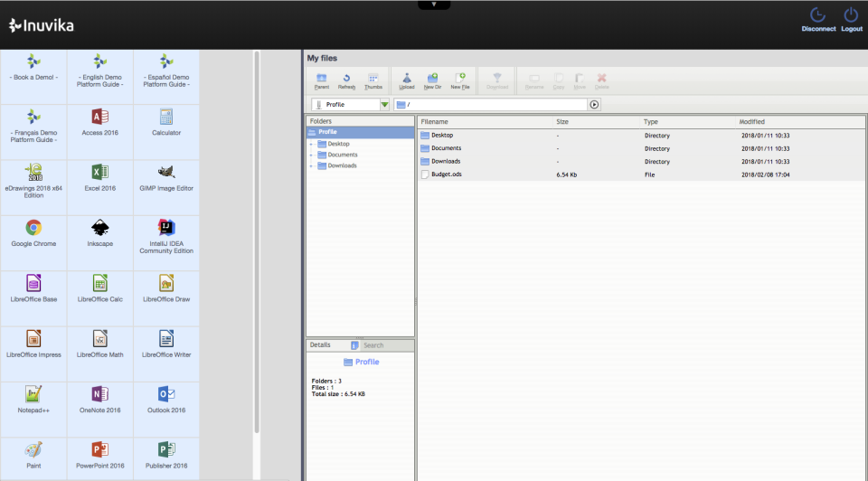Refresh the file list
This screenshot has width=868, height=481.
(x=346, y=80)
